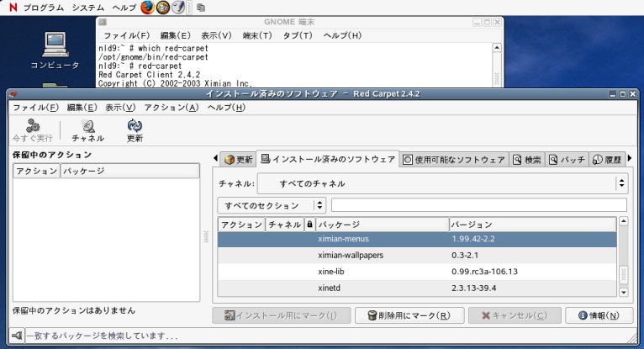Viewport: 644px width, 349px height.
Task: Open the プログラム panel menu
Action: click(44, 8)
